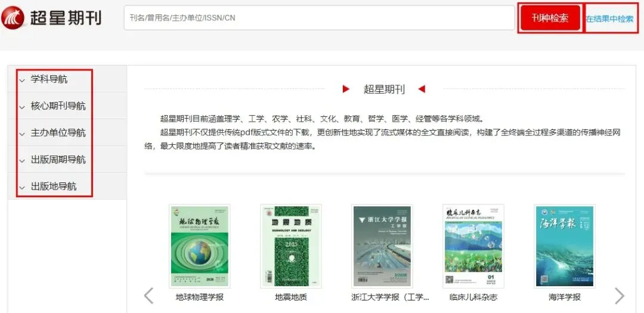Click the 超星期刊 heading between the red triangles
This screenshot has width=644, height=313.
(x=385, y=89)
